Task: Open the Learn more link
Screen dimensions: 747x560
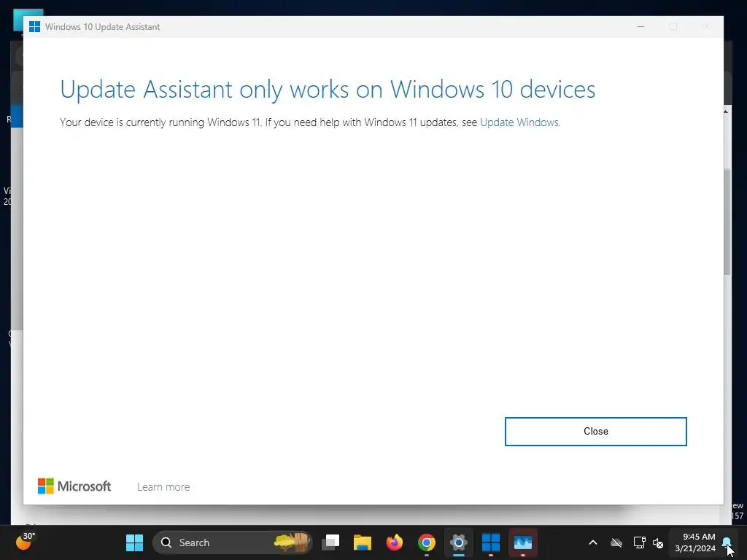Action: (x=163, y=486)
